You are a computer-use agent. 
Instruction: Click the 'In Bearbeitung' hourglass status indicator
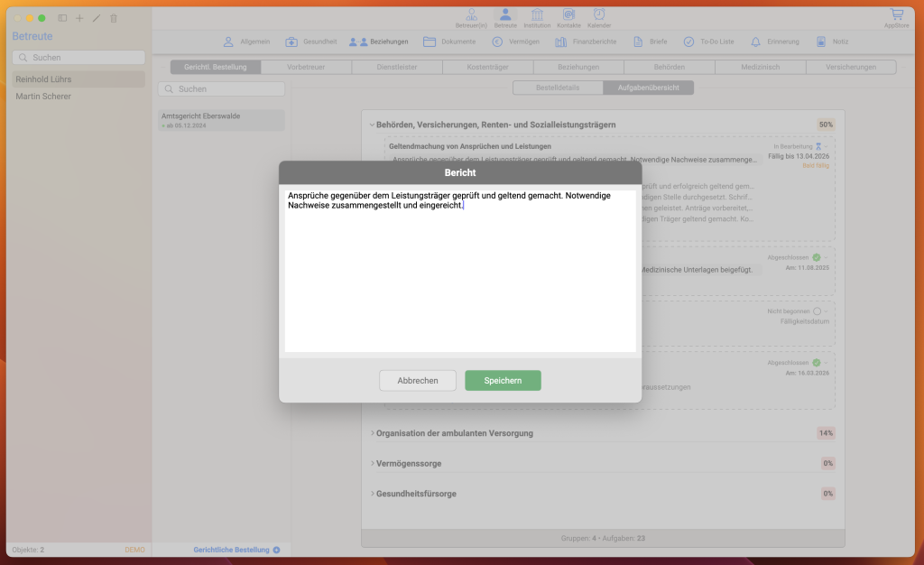pos(818,145)
